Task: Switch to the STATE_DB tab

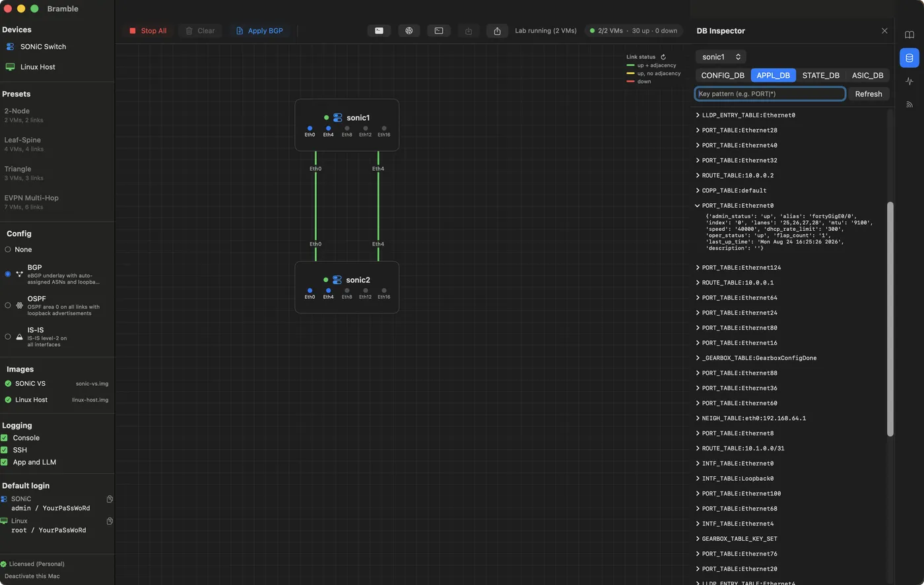Action: (820, 75)
